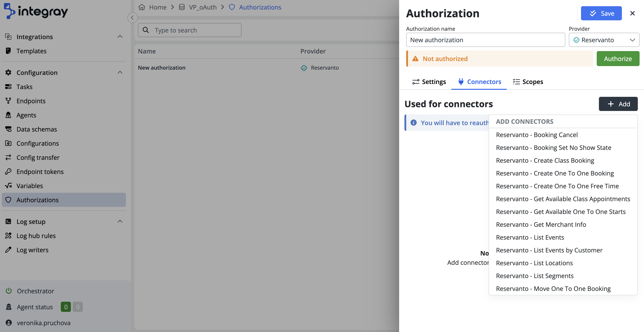
Task: Click the Endpoint tokens key icon
Action: 8,172
